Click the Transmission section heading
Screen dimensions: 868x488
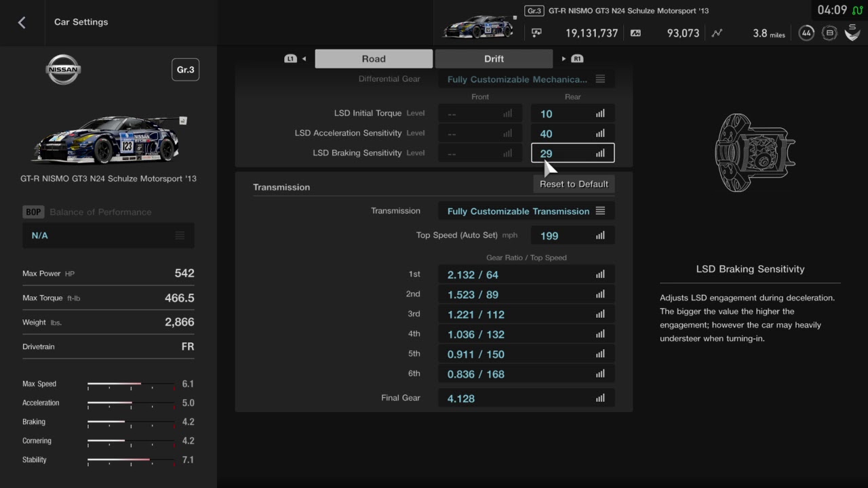click(281, 187)
